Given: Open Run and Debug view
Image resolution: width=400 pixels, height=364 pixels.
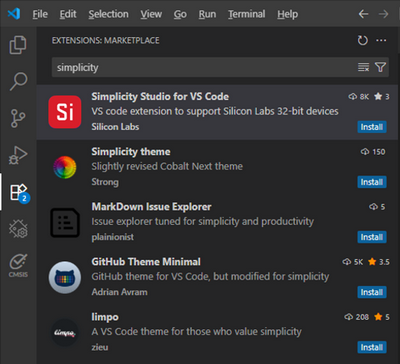Looking at the screenshot, I should [18, 155].
